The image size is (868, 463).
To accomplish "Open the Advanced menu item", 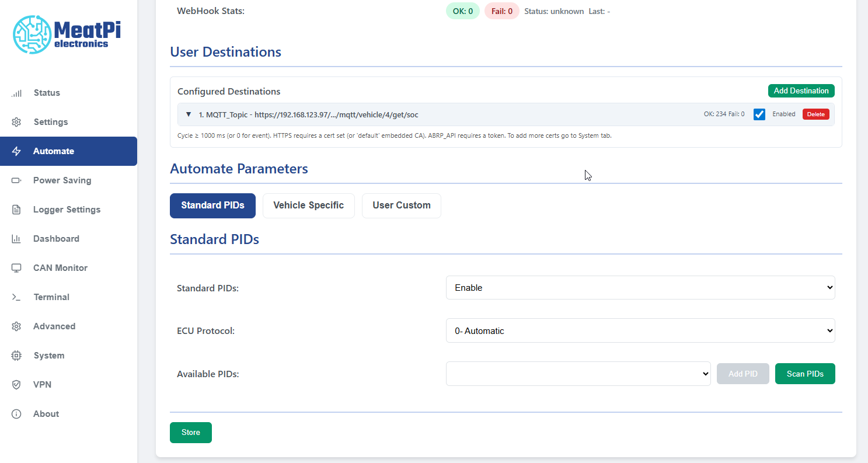I will (x=54, y=326).
